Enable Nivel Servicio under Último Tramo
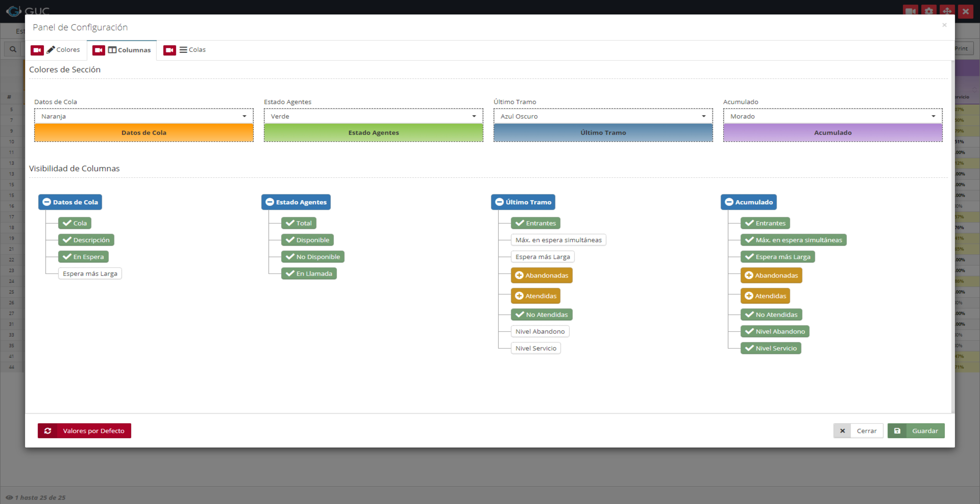The height and width of the screenshot is (504, 980). tap(536, 348)
